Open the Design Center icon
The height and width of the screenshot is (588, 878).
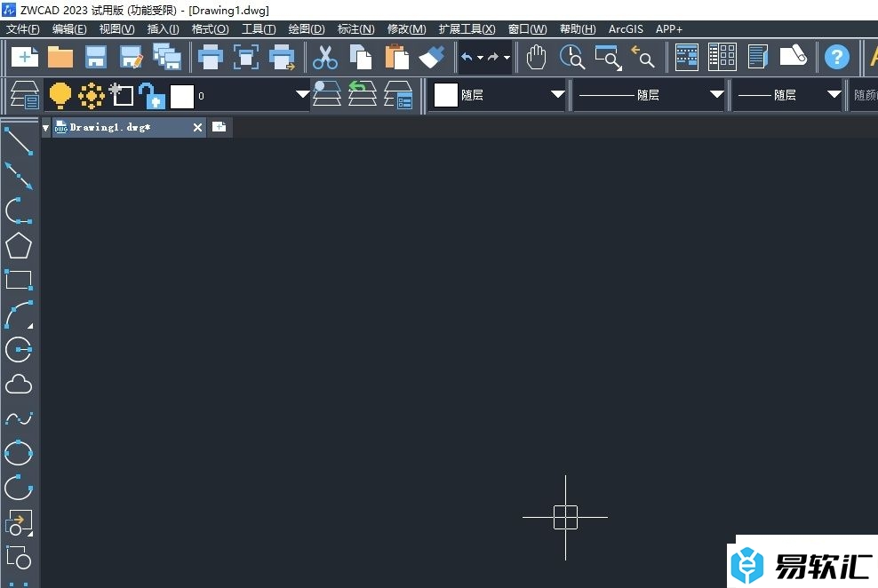(x=722, y=57)
